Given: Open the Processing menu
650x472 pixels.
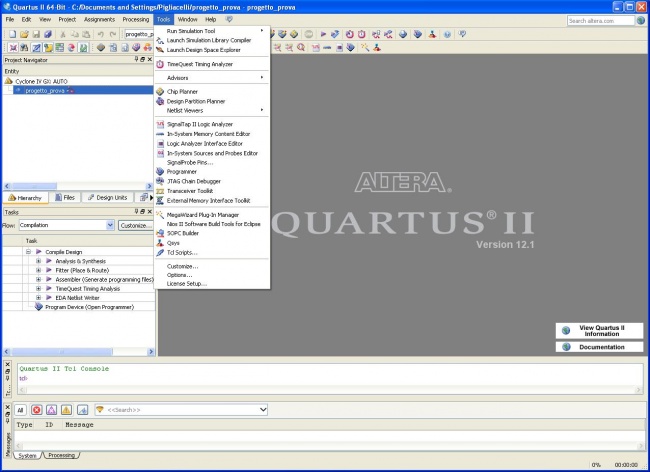Looking at the screenshot, I should 136,19.
